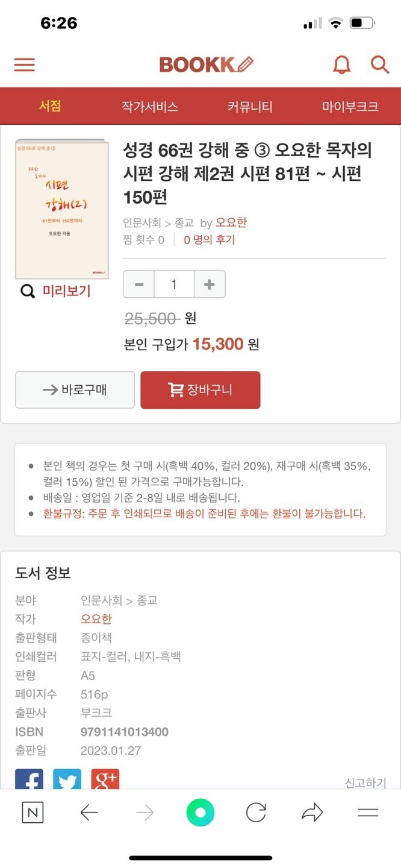Tap the notification bell icon

coord(341,64)
